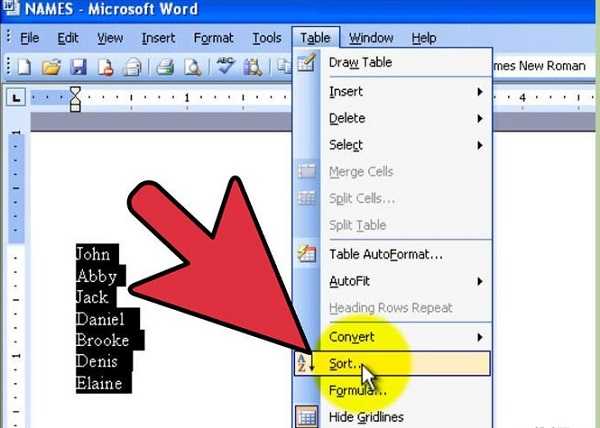600x428 pixels.
Task: Click the Times New Roman font box
Action: pos(543,66)
